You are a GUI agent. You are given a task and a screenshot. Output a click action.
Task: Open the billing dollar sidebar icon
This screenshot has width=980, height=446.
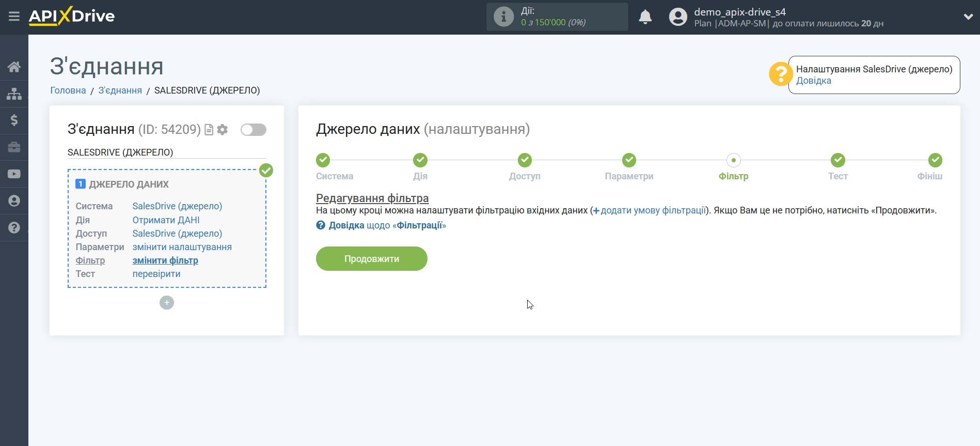(x=14, y=120)
